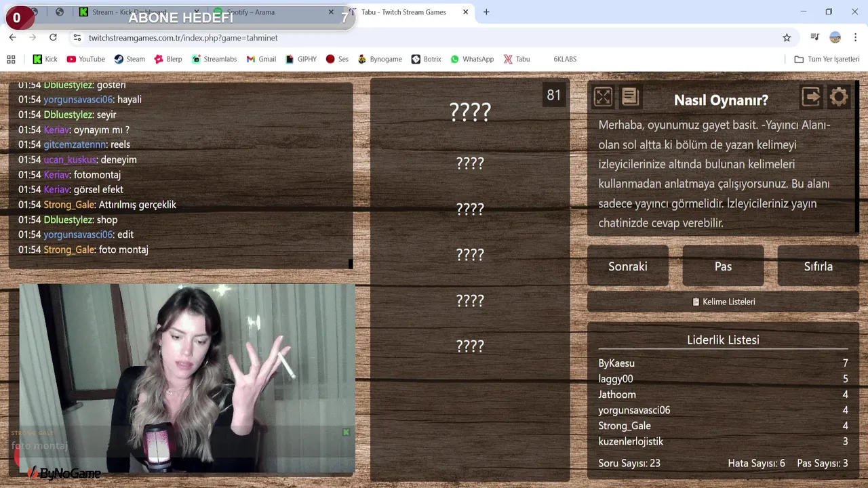Screen dimensions: 868x488
Task: Open the Botrix bookmark
Action: tap(427, 59)
